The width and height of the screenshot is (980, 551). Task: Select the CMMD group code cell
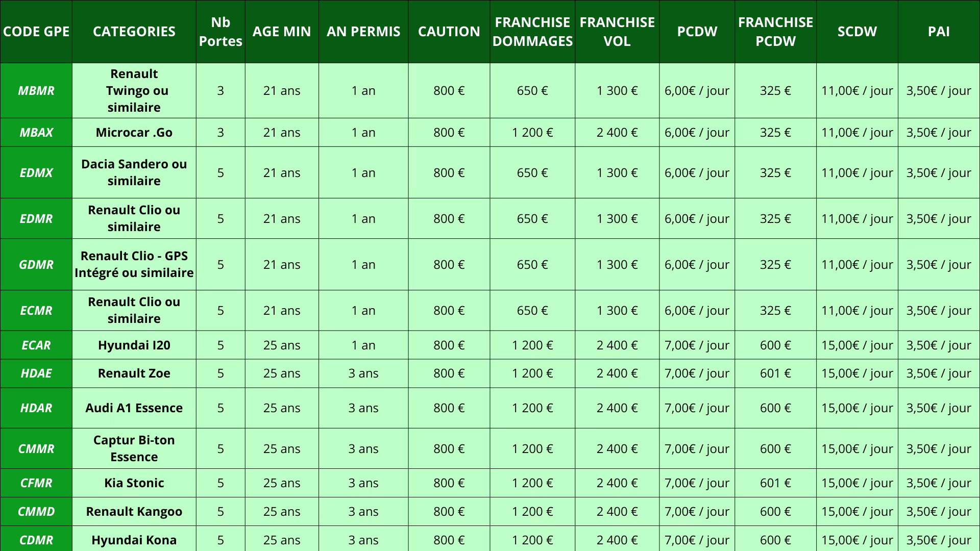pyautogui.click(x=36, y=512)
